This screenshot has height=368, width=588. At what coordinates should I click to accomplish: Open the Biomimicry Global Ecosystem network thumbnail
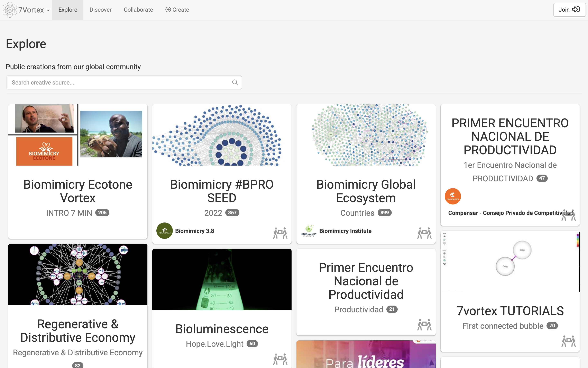coord(366,135)
